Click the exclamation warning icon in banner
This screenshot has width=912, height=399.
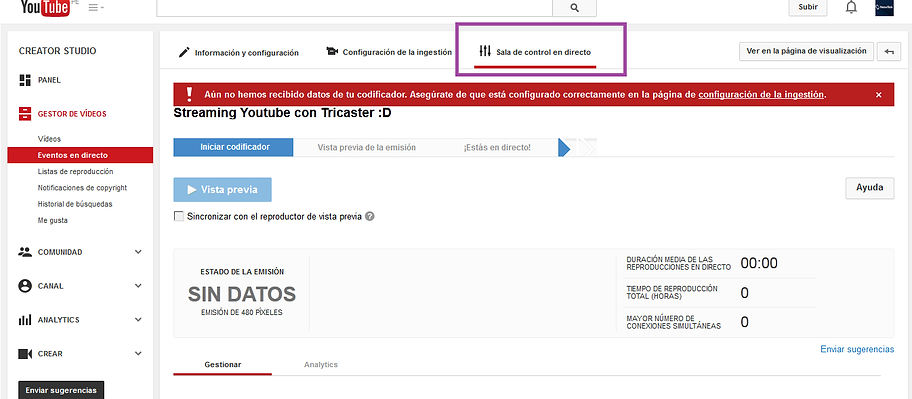click(189, 94)
